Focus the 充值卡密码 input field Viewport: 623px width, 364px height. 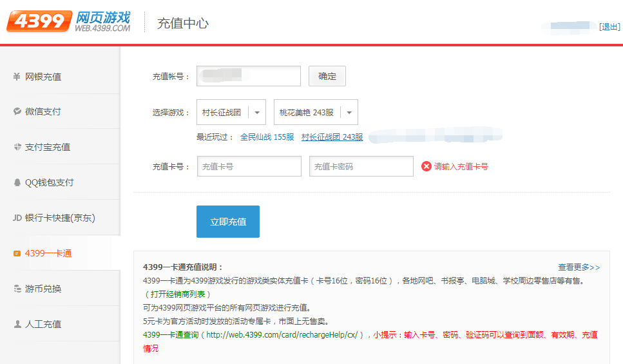361,166
